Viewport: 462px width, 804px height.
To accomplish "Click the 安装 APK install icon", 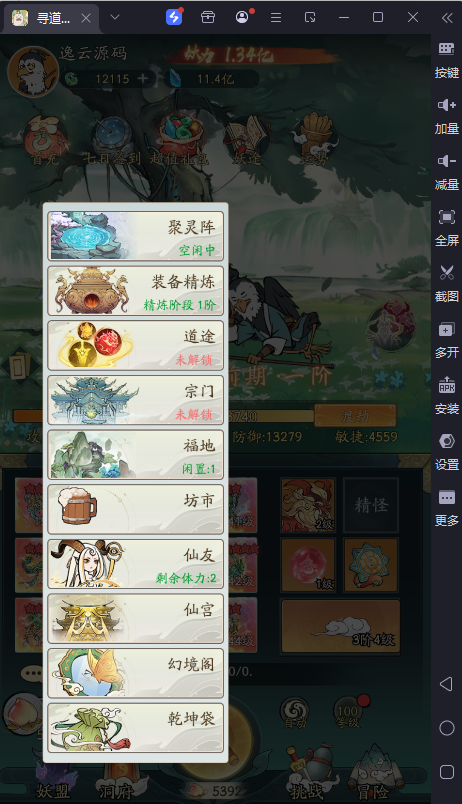I will [447, 396].
